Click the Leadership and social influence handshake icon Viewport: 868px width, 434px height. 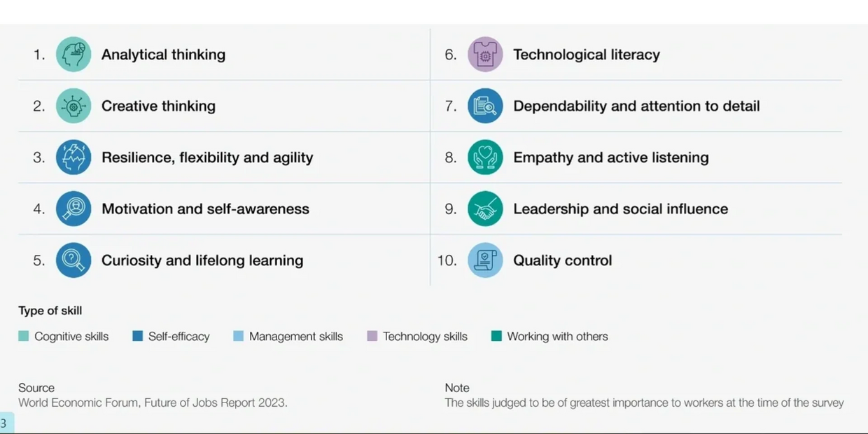click(485, 209)
